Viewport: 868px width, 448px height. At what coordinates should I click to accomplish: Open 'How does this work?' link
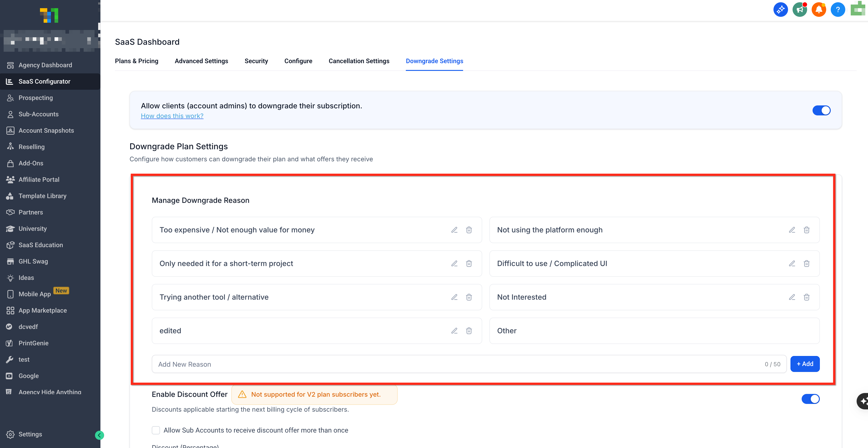(172, 116)
